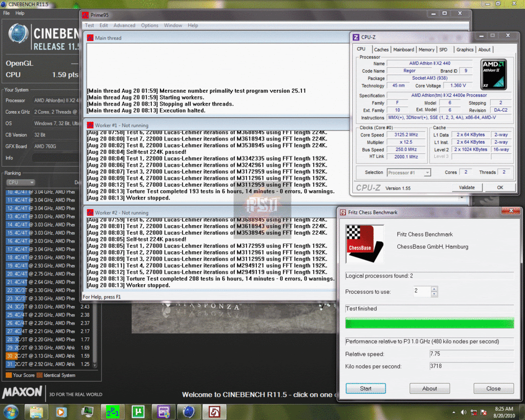Image resolution: width=525 pixels, height=420 pixels.
Task: Click the ChessBase logo image
Action: pyautogui.click(x=365, y=244)
